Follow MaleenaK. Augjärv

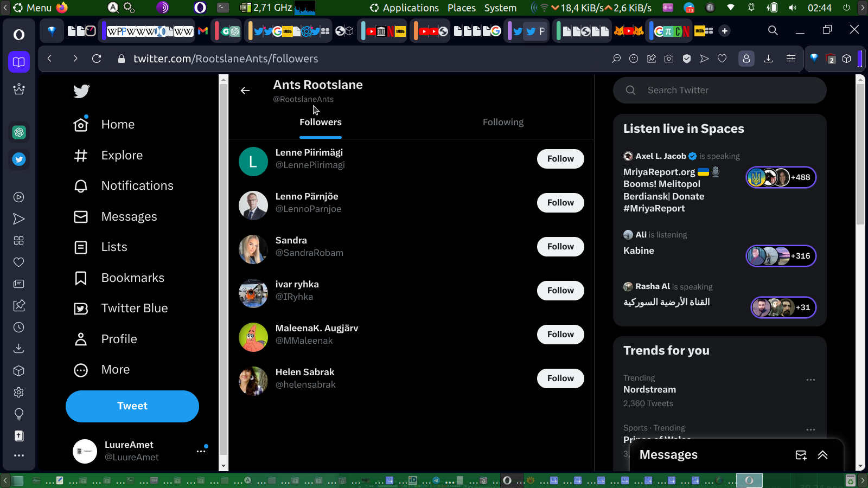point(560,335)
